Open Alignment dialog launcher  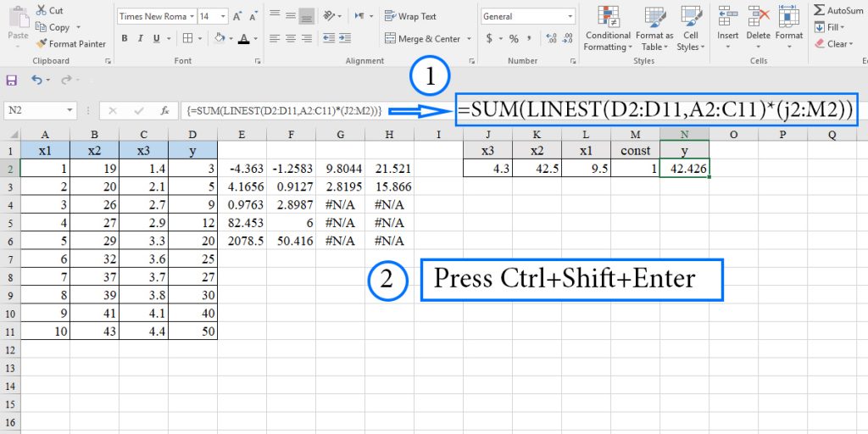coord(471,61)
